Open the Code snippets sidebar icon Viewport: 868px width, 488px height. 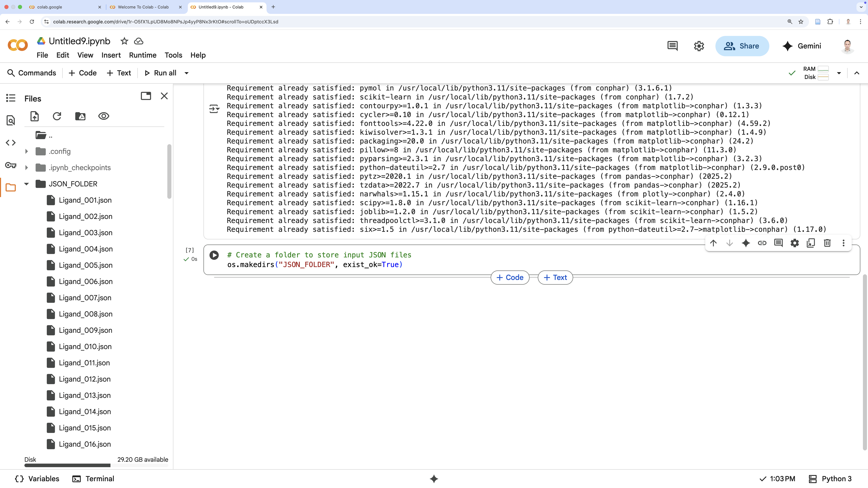11,143
